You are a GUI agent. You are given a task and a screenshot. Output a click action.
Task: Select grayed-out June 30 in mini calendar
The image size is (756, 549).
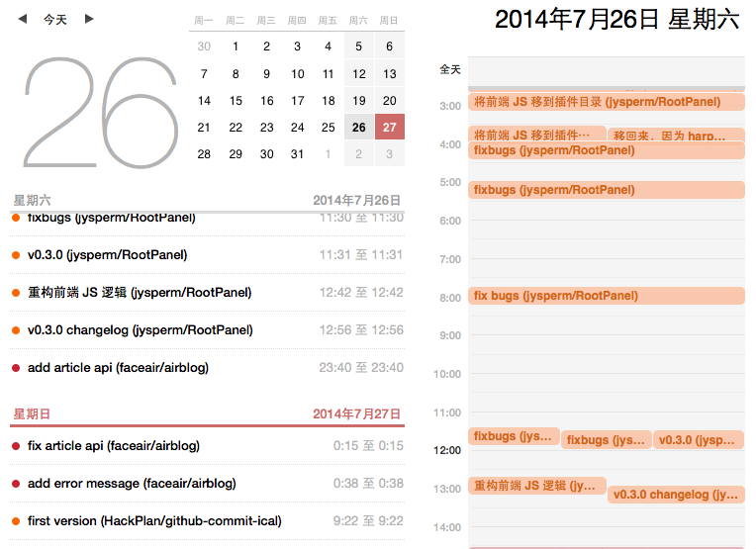[x=204, y=46]
